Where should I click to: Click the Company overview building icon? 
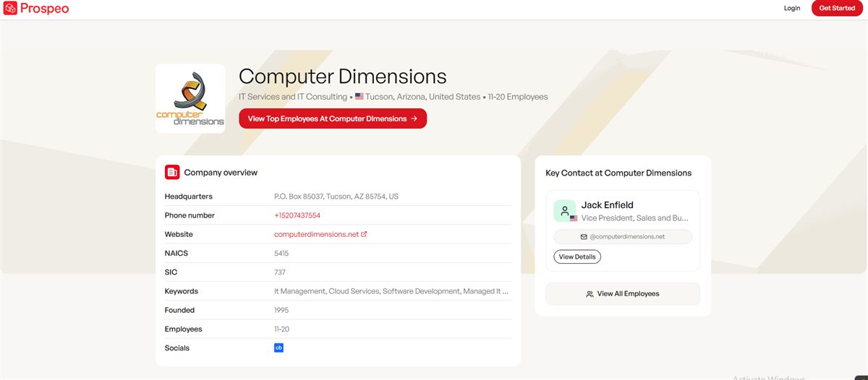point(172,172)
